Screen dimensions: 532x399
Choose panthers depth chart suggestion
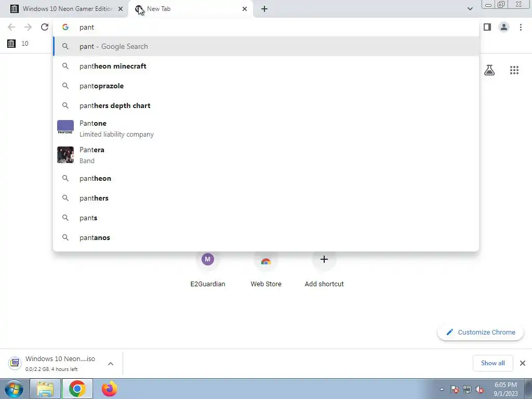[266, 105]
